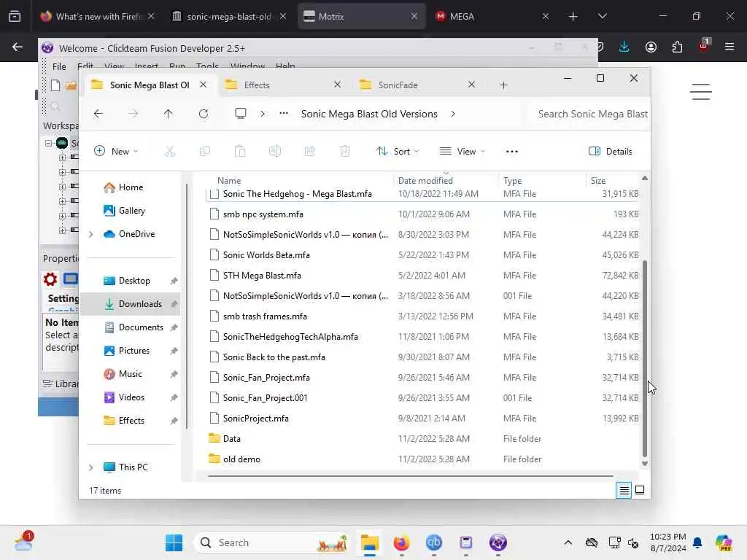This screenshot has width=747, height=560.
Task: Open Firefox list all tabs dropdown
Action: tap(602, 16)
